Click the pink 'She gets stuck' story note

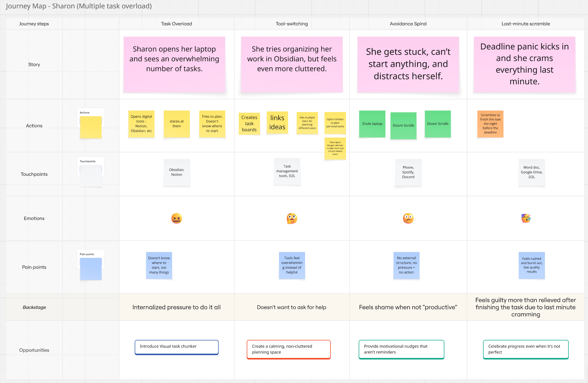408,65
